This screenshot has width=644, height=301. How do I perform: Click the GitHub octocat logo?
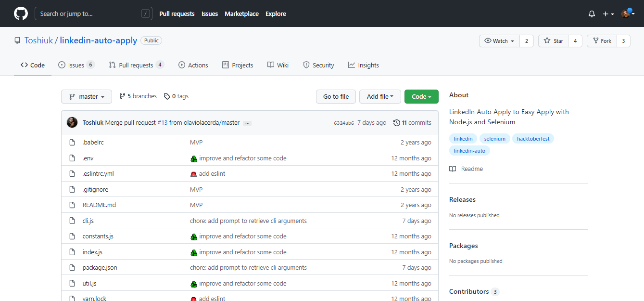click(x=21, y=13)
